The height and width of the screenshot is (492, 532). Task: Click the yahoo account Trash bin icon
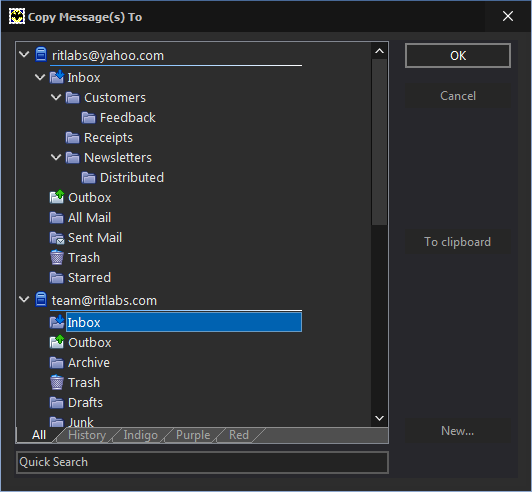(56, 257)
